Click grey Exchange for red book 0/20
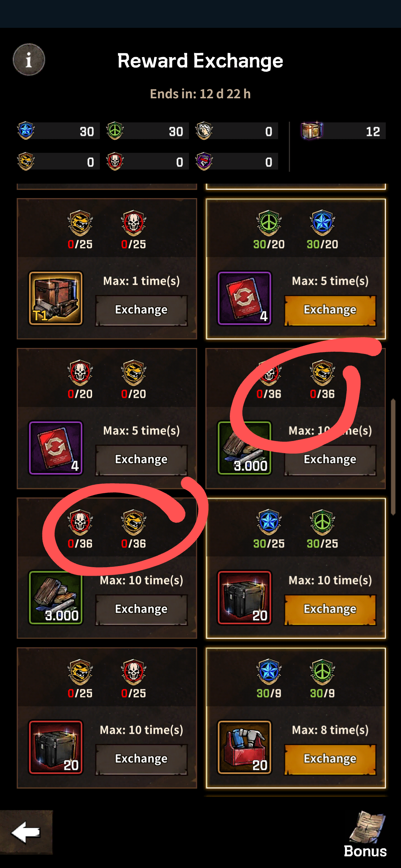The image size is (401, 868). pyautogui.click(x=141, y=460)
